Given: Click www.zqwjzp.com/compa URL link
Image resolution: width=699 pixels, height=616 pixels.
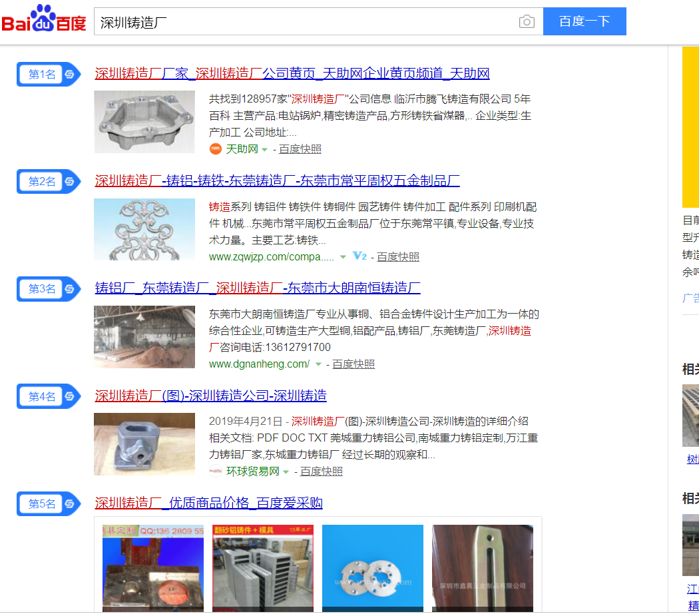Looking at the screenshot, I should pyautogui.click(x=271, y=257).
